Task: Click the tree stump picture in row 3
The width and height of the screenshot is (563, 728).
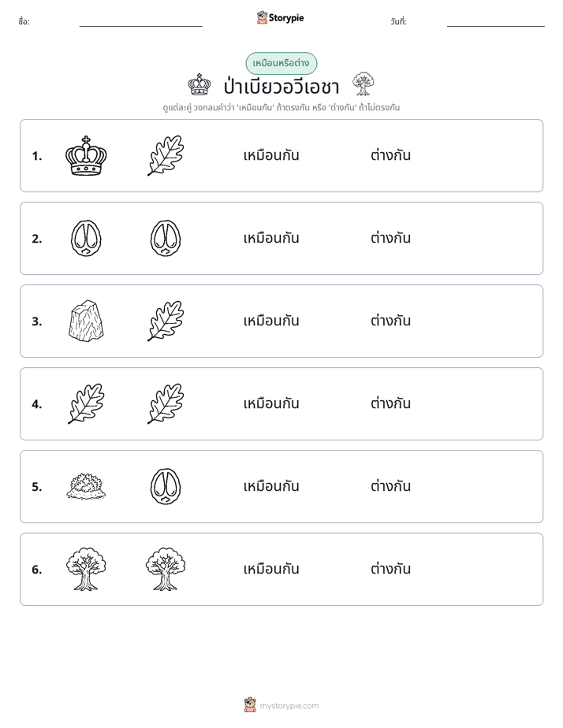Action: [x=86, y=321]
